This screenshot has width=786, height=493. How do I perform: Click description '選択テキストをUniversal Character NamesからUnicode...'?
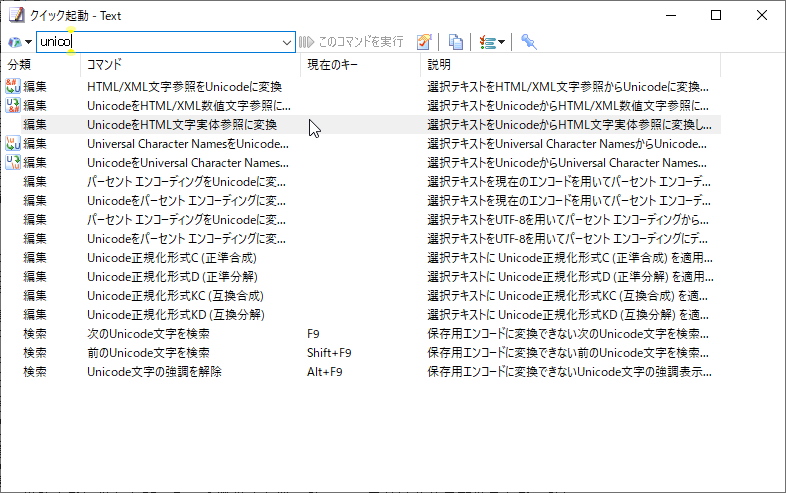(x=567, y=144)
